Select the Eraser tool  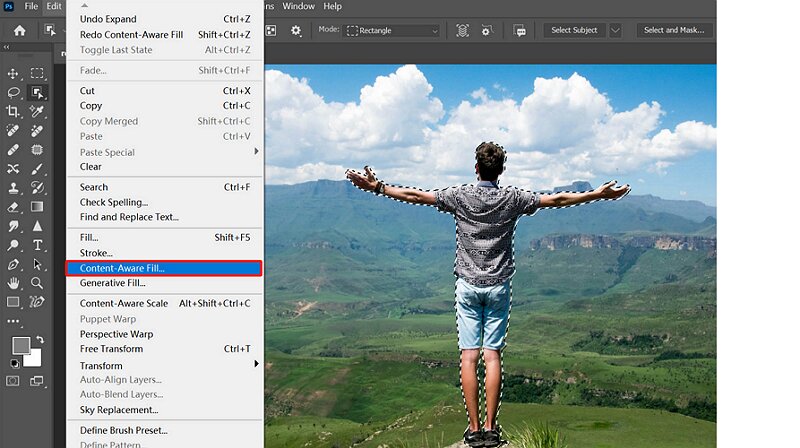tap(14, 207)
